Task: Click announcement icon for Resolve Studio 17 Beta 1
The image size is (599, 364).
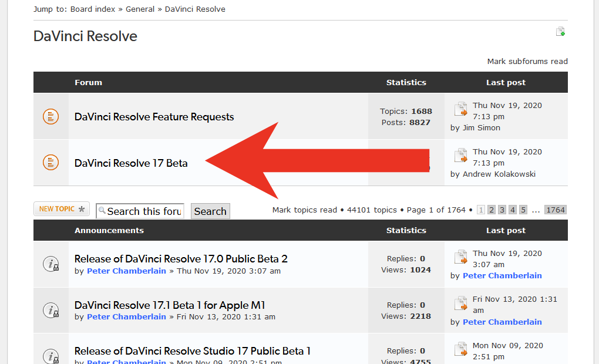Action: click(x=51, y=356)
